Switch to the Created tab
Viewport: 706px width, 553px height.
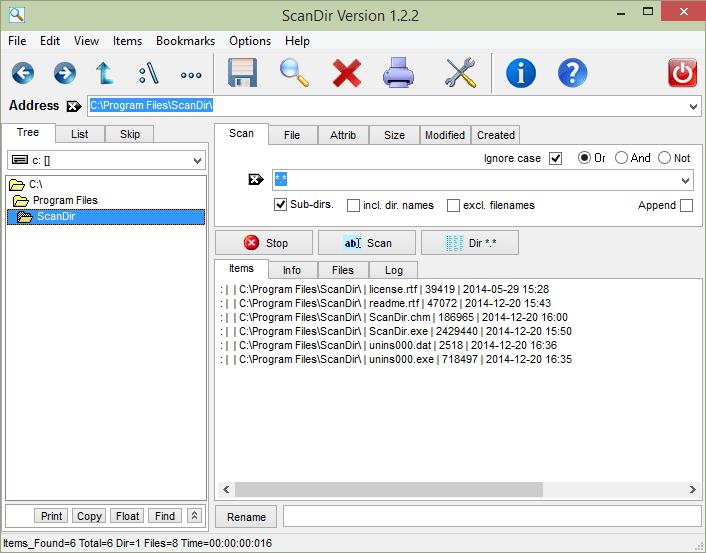pyautogui.click(x=496, y=135)
